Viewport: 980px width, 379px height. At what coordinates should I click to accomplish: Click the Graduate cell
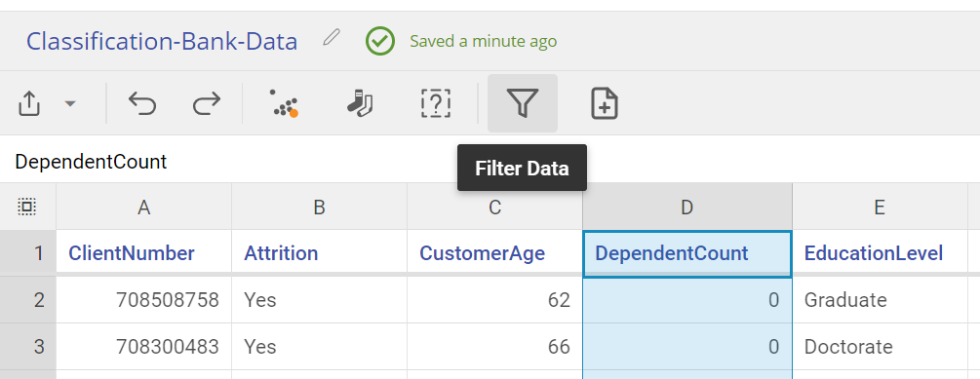(880, 300)
